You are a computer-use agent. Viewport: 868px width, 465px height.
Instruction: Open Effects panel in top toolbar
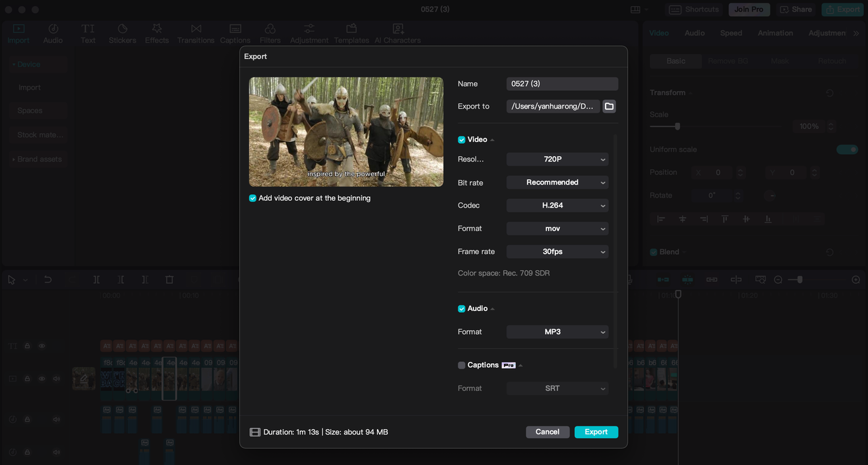pos(157,33)
